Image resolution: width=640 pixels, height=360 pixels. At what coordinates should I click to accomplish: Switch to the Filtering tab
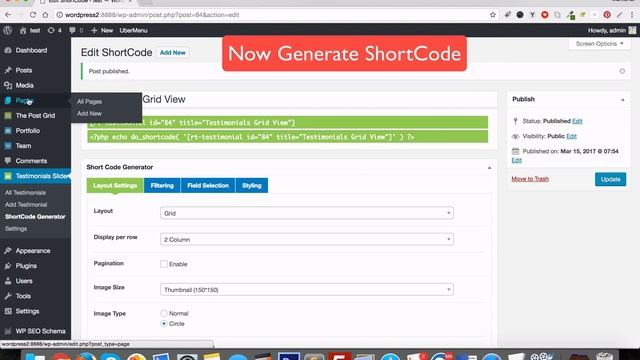click(162, 185)
